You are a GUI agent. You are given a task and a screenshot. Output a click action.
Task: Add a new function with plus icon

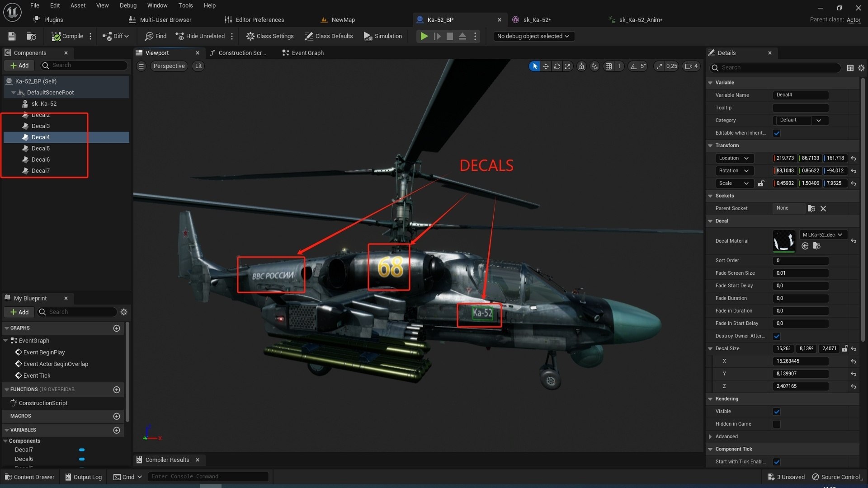click(117, 389)
